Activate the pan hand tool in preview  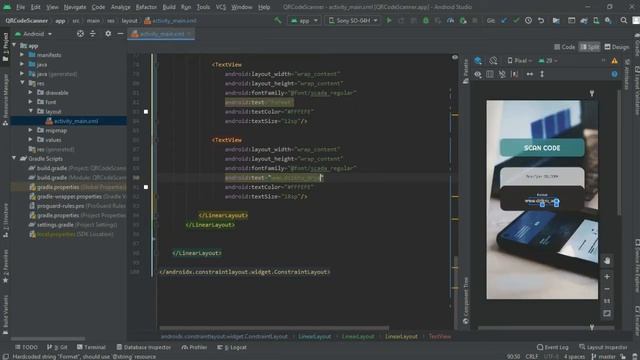tap(607, 261)
